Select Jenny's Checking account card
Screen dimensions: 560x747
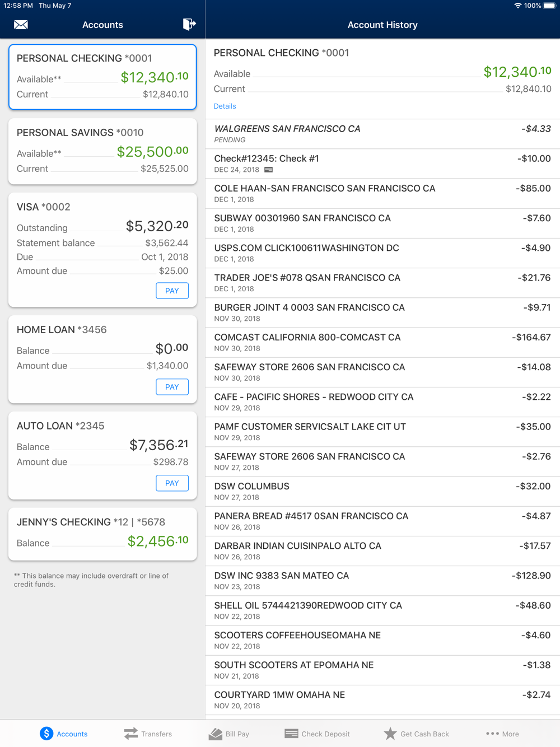[x=102, y=534]
